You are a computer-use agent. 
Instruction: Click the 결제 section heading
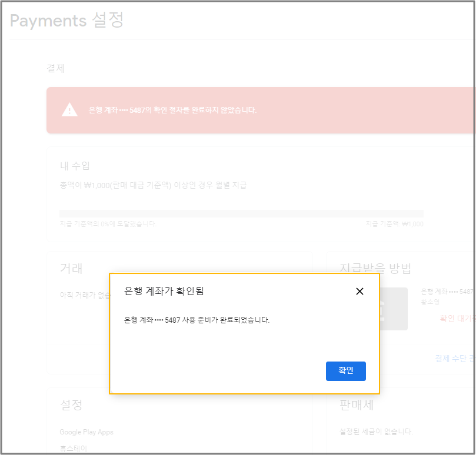(55, 68)
